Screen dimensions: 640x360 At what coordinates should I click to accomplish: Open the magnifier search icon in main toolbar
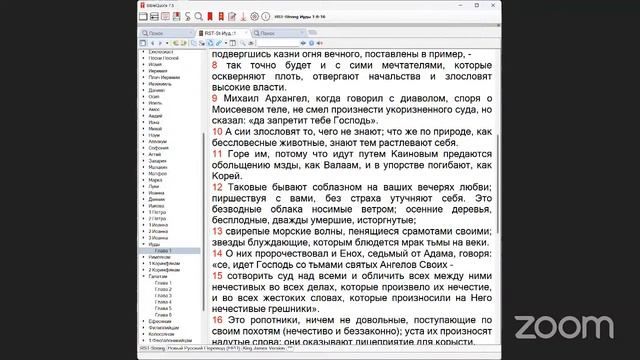click(x=199, y=16)
